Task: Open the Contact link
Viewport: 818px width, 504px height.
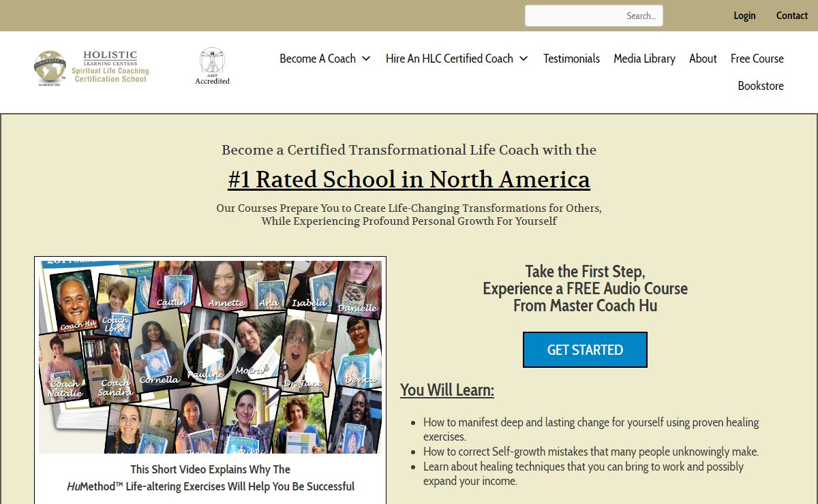Action: pos(792,16)
